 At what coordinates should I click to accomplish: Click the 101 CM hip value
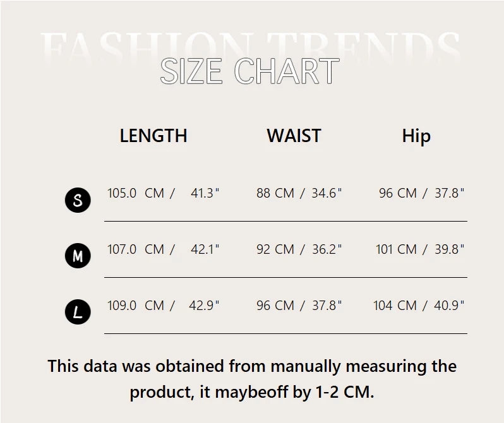tap(396, 249)
